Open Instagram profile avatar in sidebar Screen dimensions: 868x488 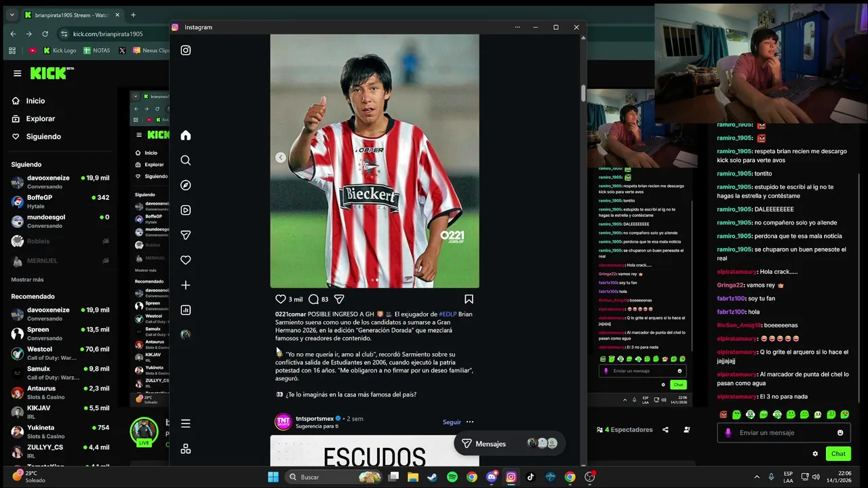(185, 335)
